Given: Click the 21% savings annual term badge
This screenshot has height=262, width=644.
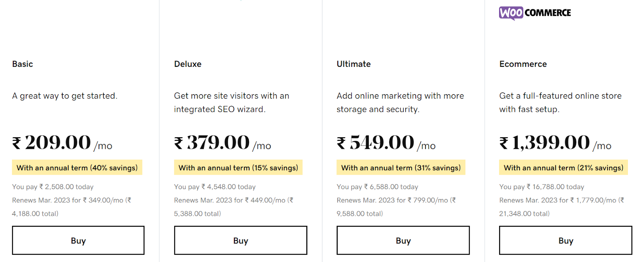Looking at the screenshot, I should pos(563,168).
